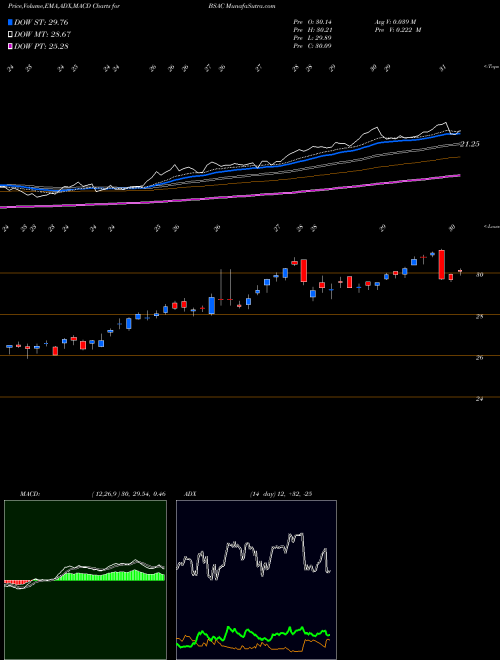Click the white DOW MT legend swatch
The width and height of the screenshot is (500, 660).
10,34
